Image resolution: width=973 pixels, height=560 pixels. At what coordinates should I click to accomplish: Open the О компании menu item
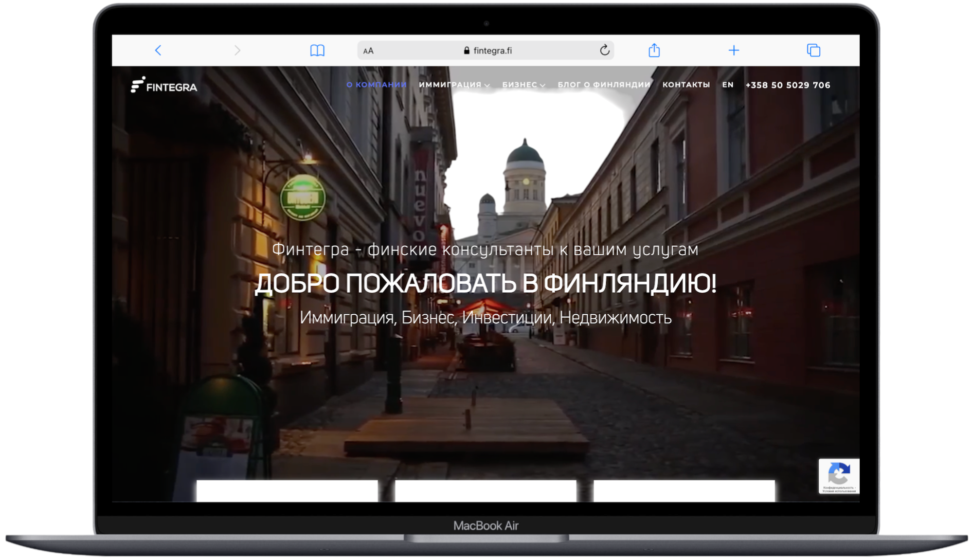coord(376,85)
